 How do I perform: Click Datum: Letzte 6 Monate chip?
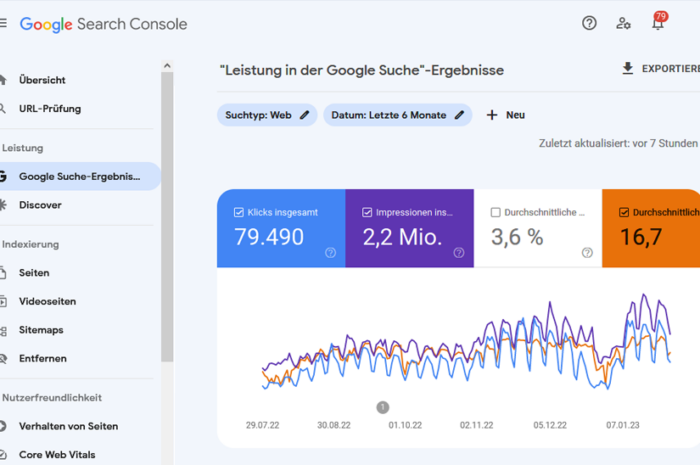coord(398,115)
